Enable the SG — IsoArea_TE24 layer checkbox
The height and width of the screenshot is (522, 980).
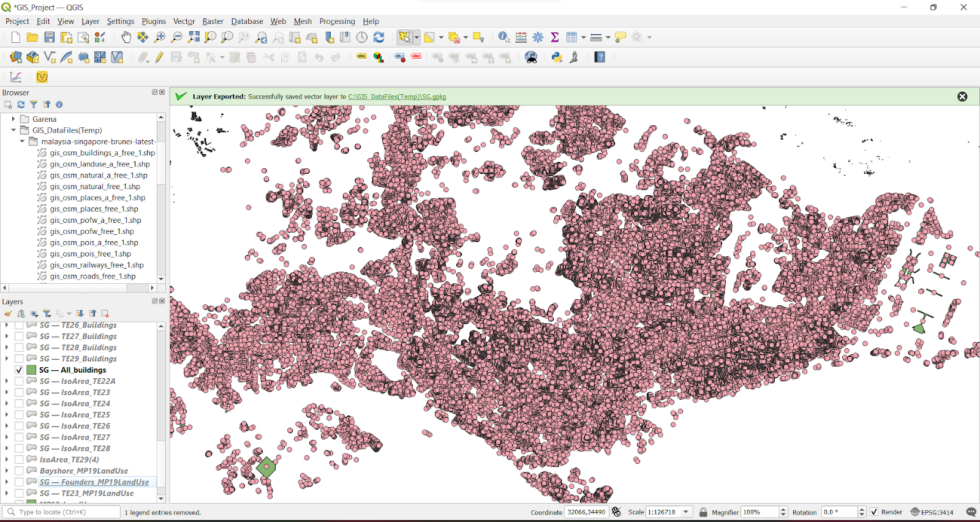pyautogui.click(x=19, y=404)
